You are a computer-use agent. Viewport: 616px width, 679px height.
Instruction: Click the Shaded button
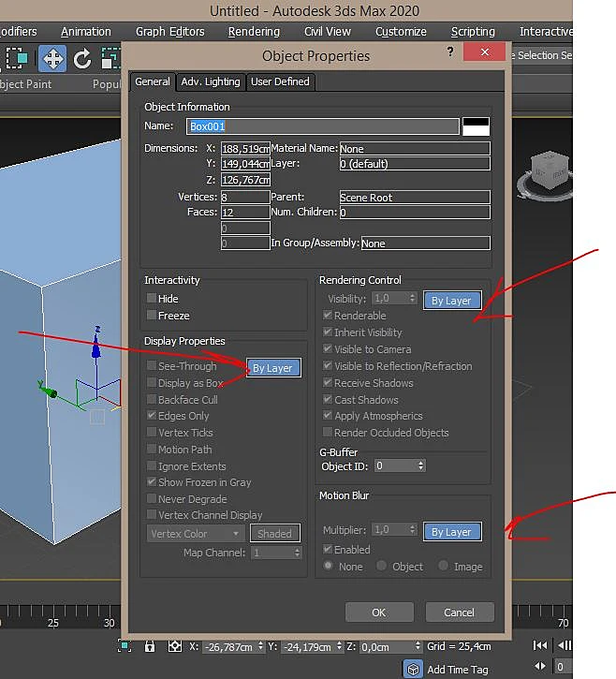[x=275, y=534]
